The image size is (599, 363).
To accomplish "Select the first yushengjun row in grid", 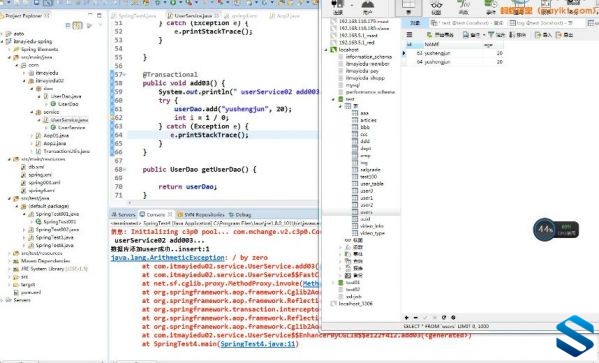I will [x=453, y=53].
